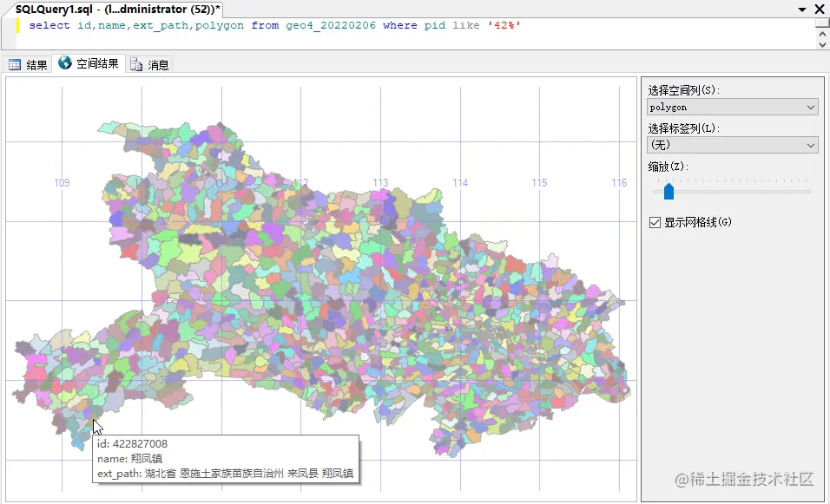830x504 pixels.
Task: Click the longitude label 113 on map
Action: 380,182
